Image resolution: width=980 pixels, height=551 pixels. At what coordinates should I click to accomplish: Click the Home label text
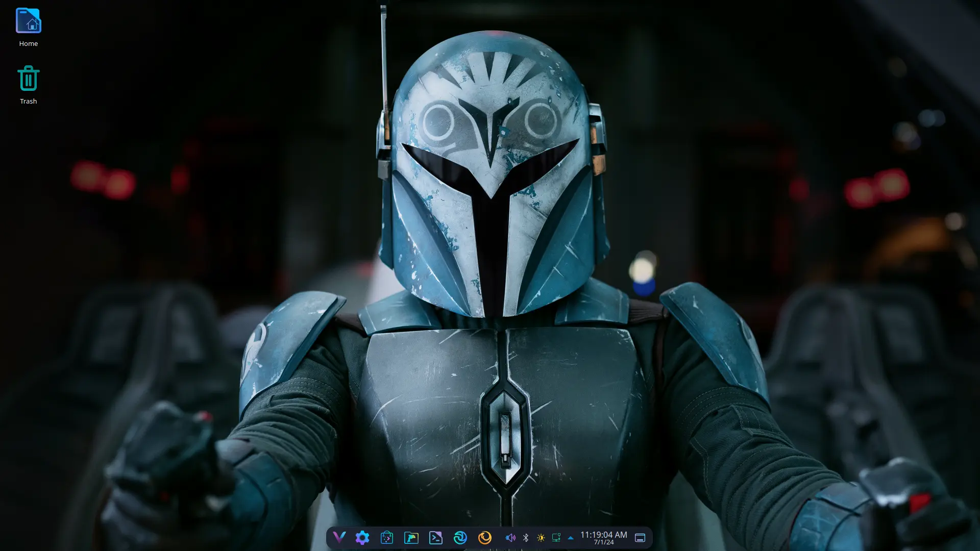(x=29, y=44)
